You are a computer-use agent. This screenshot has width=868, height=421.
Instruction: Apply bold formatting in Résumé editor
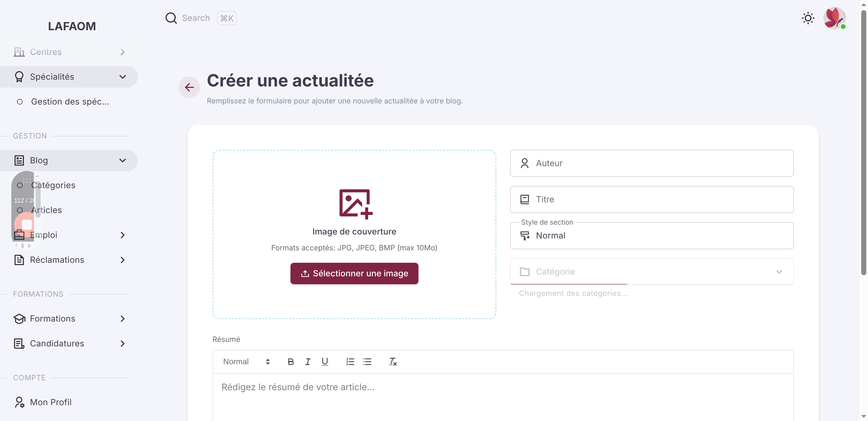[290, 362]
